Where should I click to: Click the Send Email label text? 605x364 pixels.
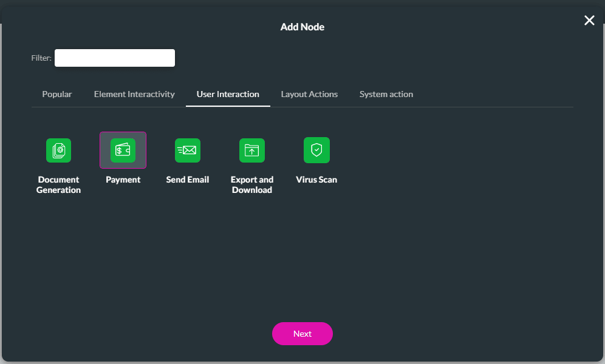pyautogui.click(x=188, y=180)
